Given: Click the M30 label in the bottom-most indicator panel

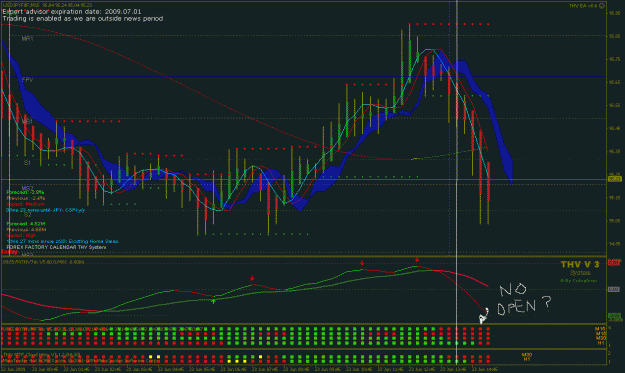Looking at the screenshot, I should coord(527,354).
